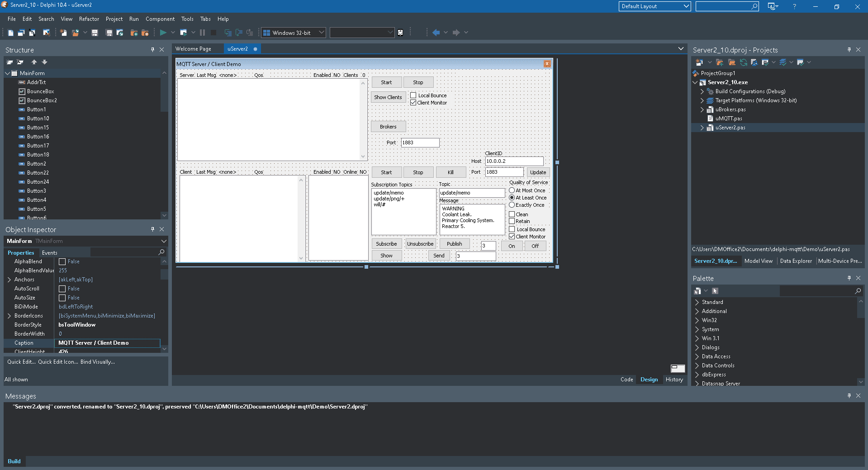Run the project with green play icon
The image size is (868, 470).
[x=163, y=33]
